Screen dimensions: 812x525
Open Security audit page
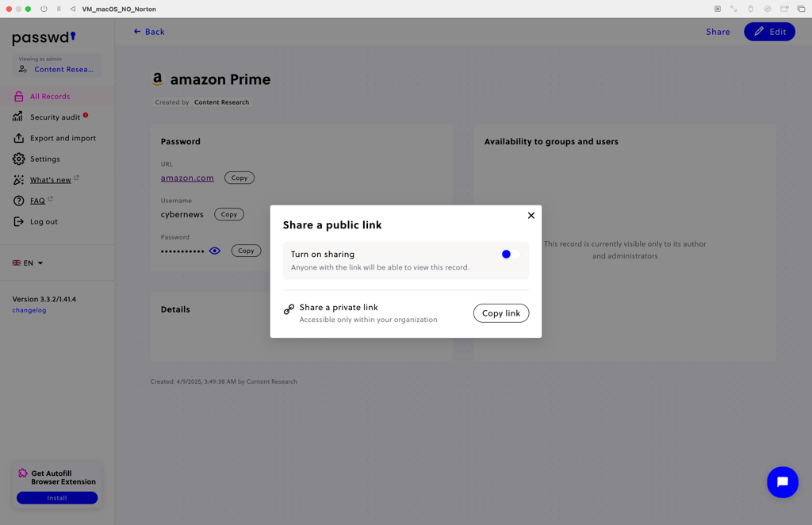55,117
